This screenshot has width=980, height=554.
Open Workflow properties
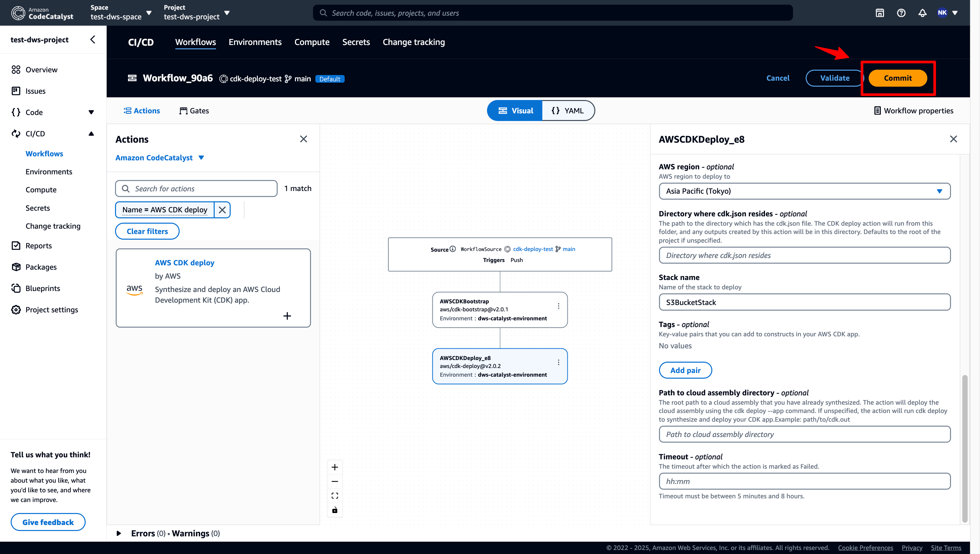point(913,111)
